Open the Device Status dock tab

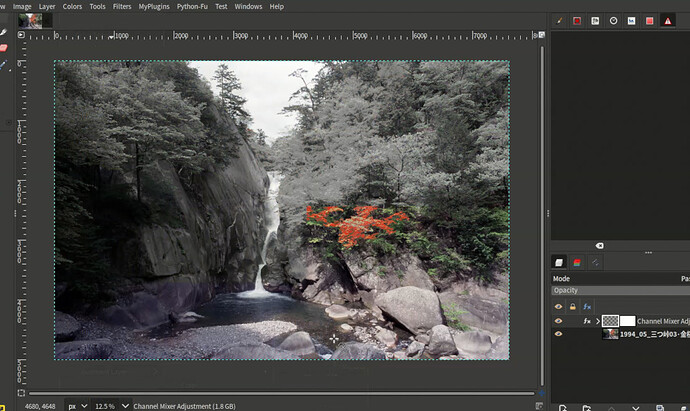(577, 21)
